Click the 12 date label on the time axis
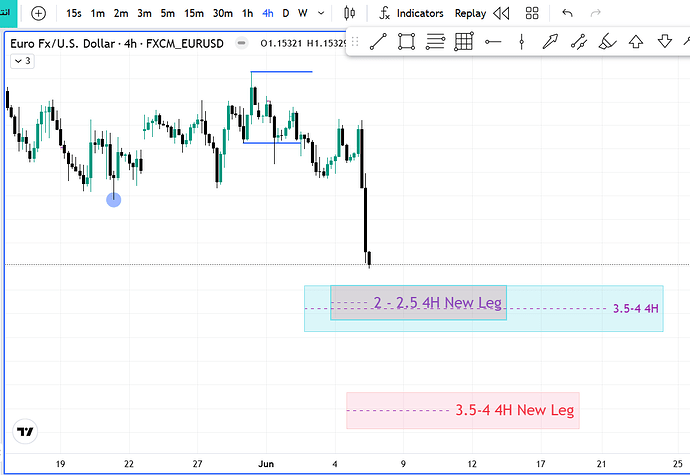This screenshot has height=475, width=690. (472, 464)
